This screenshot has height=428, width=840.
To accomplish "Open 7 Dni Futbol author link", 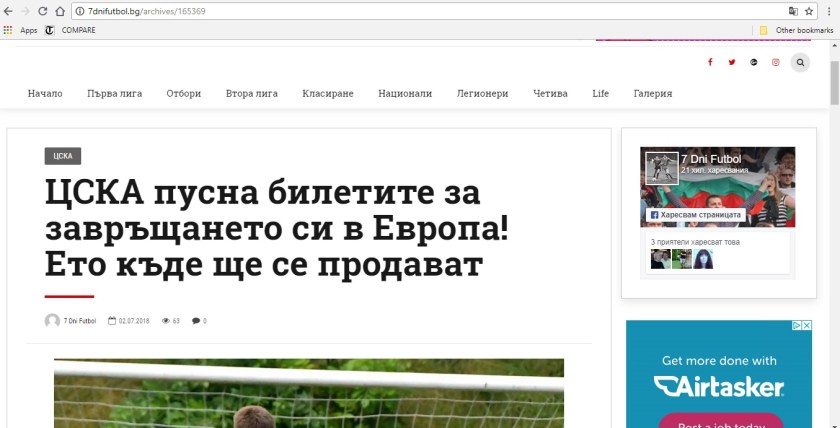I will [x=79, y=321].
